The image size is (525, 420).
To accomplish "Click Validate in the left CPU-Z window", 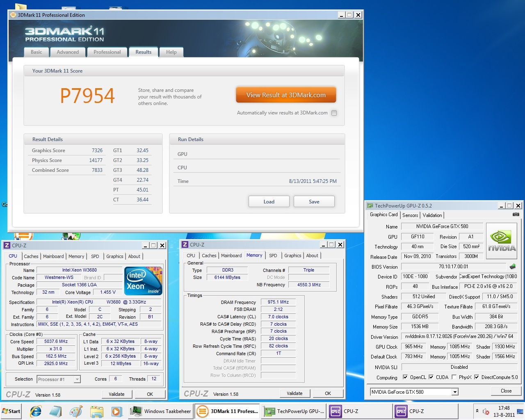I will (x=116, y=394).
